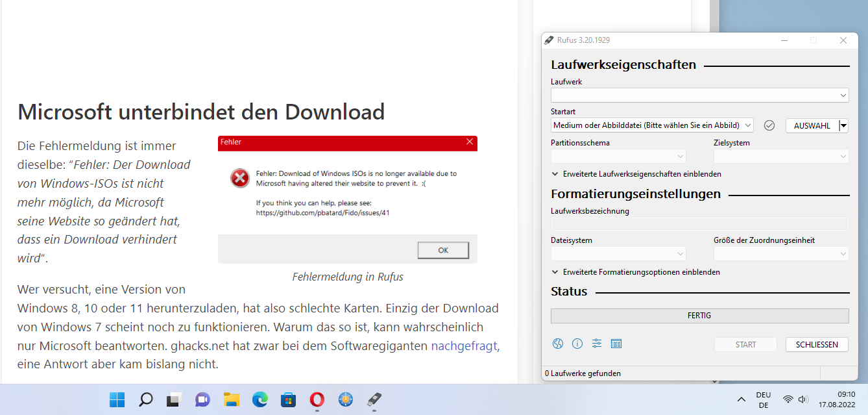Click the FERTIG status progress bar
This screenshot has width=868, height=415.
click(699, 316)
